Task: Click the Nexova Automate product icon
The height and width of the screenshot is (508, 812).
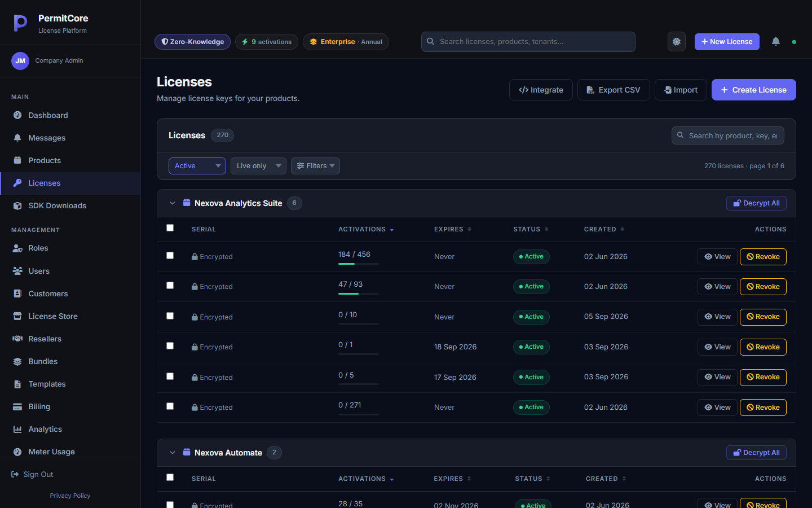Action: (187, 452)
